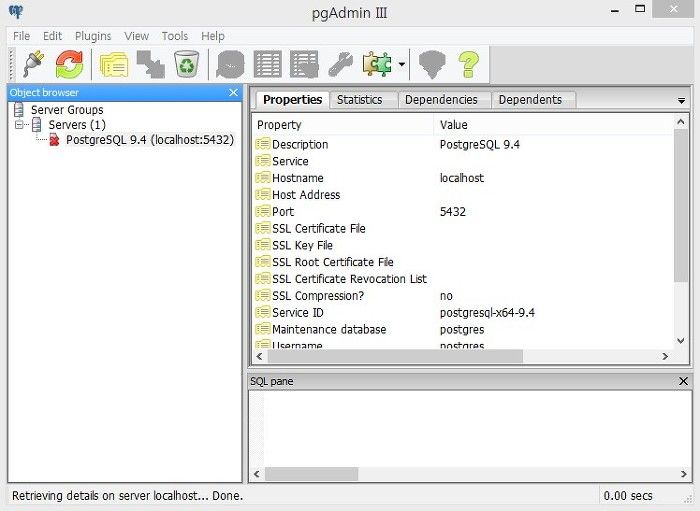
Task: Click the Value column header
Action: [553, 125]
